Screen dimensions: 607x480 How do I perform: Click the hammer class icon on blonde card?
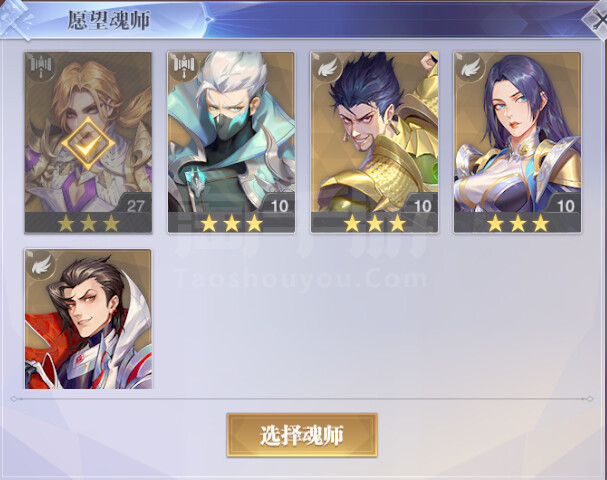coord(41,67)
